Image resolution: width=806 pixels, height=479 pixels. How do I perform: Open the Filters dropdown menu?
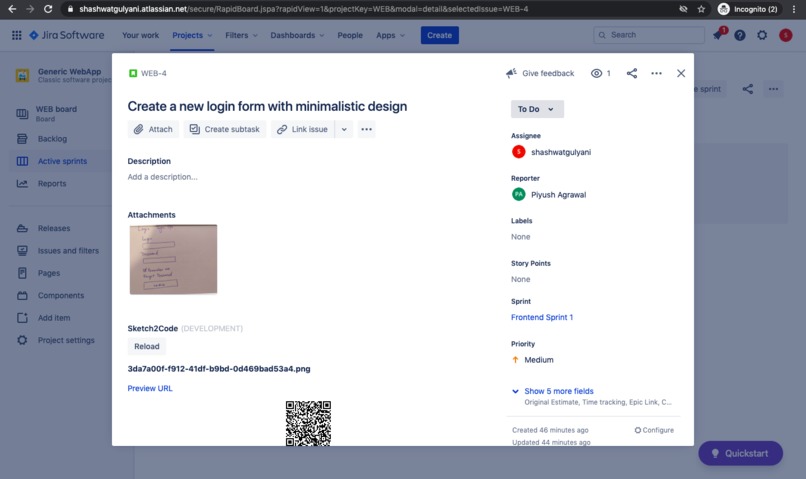pos(241,35)
